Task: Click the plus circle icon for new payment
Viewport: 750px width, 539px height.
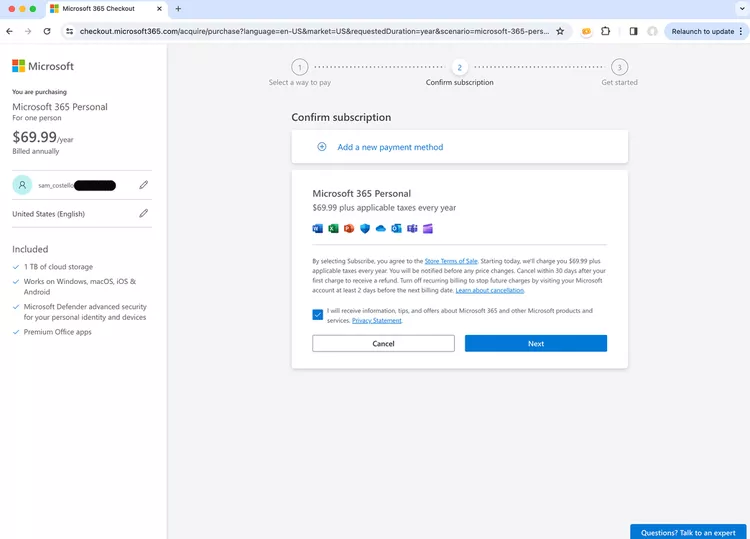Action: [322, 147]
